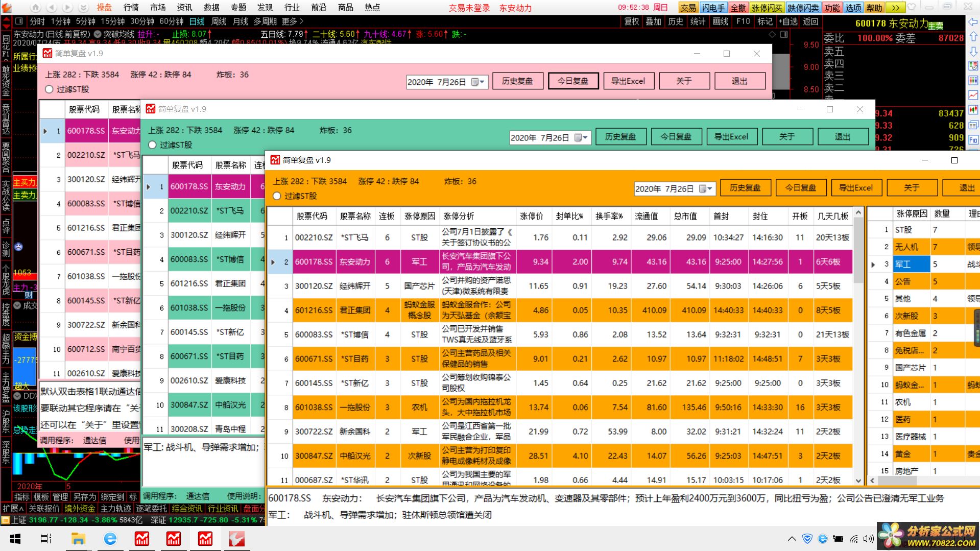The width and height of the screenshot is (980, 551).
Task: Click 导出Excel button in the green window
Action: [731, 137]
